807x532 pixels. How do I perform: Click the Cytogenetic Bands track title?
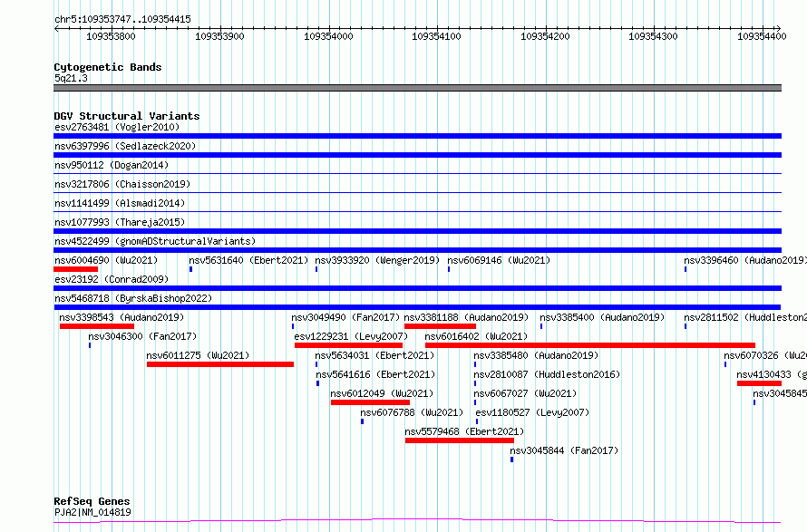pos(108,67)
